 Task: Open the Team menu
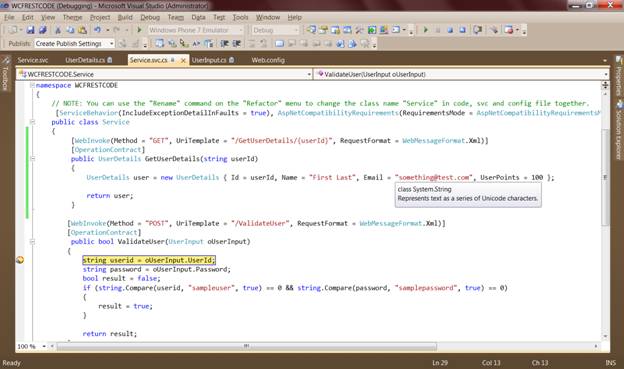176,18
